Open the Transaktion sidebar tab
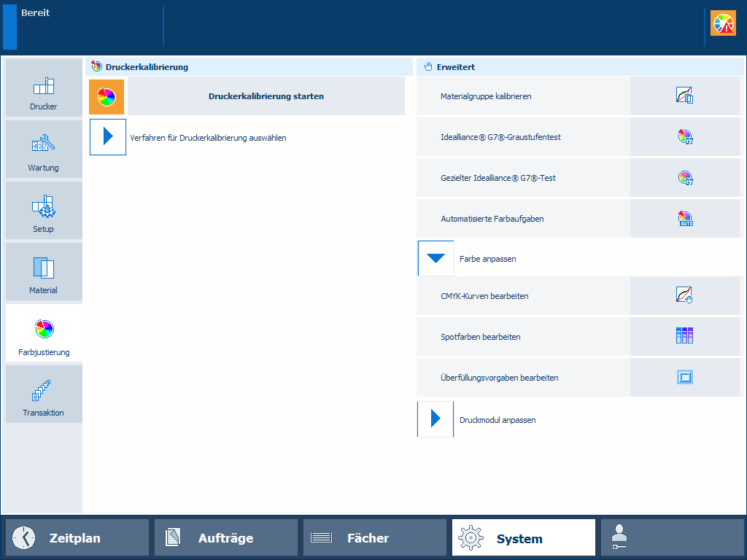The height and width of the screenshot is (560, 747). point(44,394)
